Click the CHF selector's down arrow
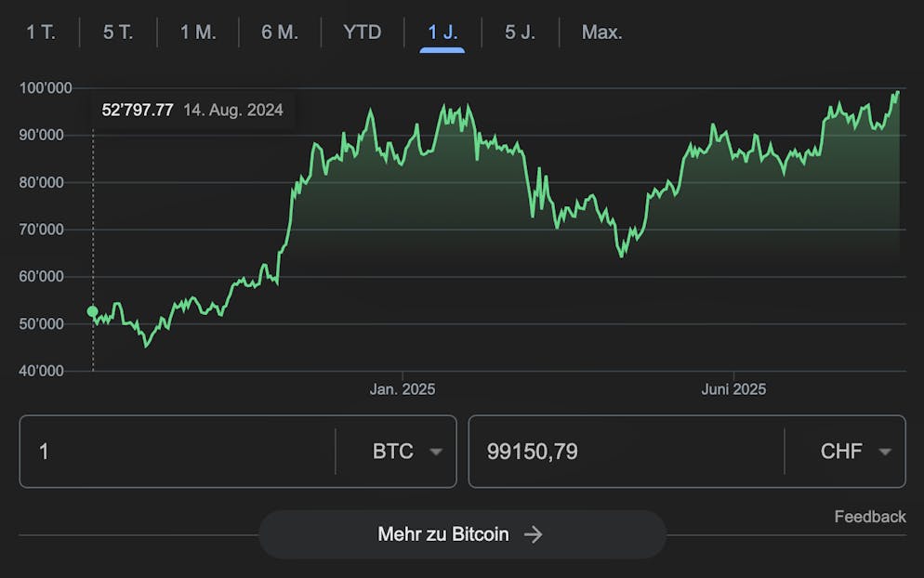This screenshot has width=924, height=578. (x=885, y=452)
